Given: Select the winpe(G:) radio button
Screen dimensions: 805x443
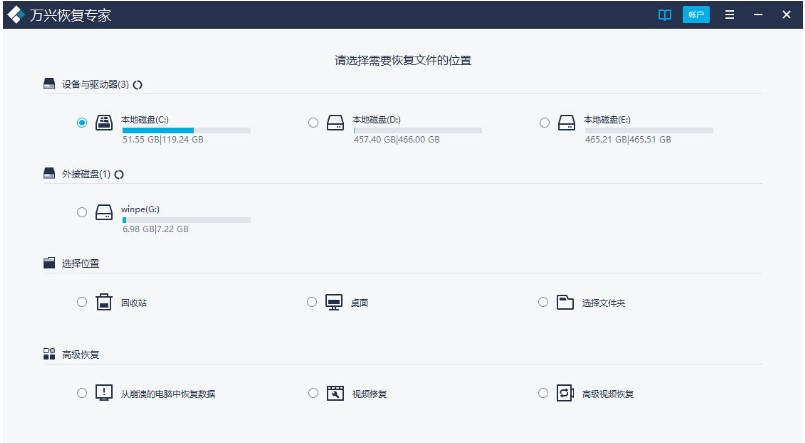Looking at the screenshot, I should [x=82, y=212].
